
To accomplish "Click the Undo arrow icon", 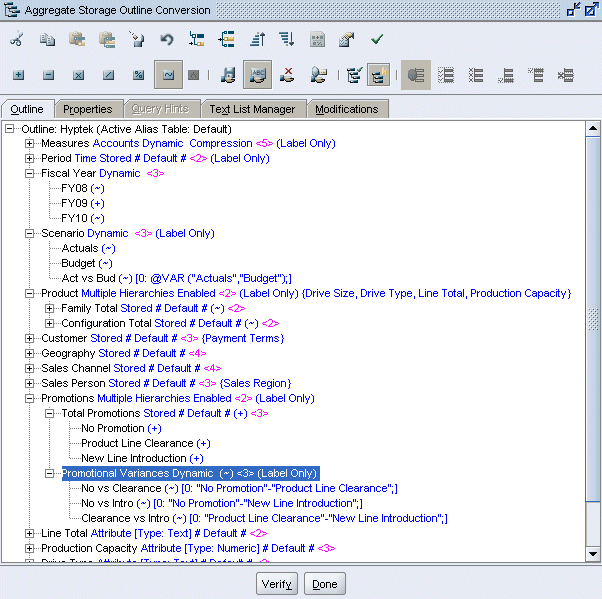I will 167,40.
